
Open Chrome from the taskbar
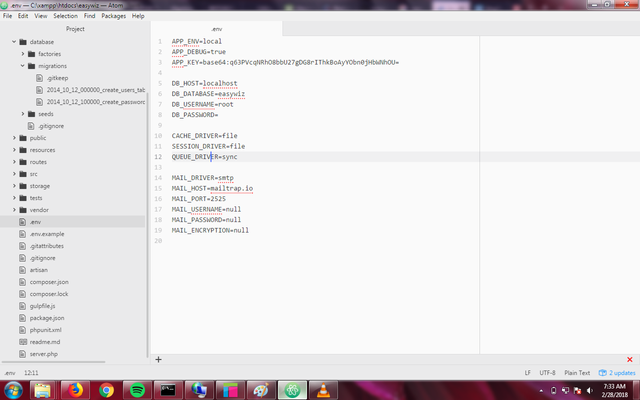click(x=106, y=390)
